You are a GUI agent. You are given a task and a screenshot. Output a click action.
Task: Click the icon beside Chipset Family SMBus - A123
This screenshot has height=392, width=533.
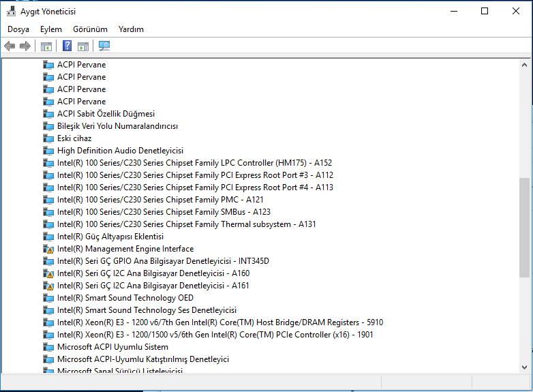pyautogui.click(x=48, y=212)
